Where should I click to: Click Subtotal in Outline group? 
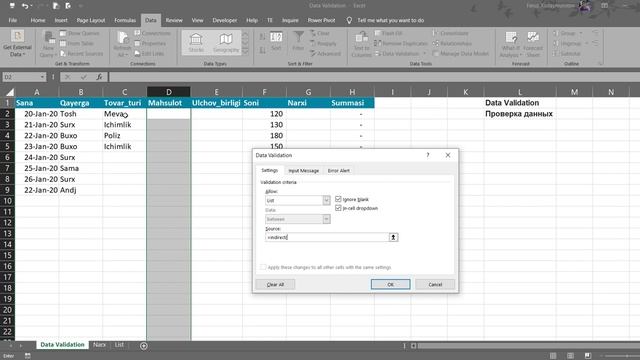coord(567,53)
